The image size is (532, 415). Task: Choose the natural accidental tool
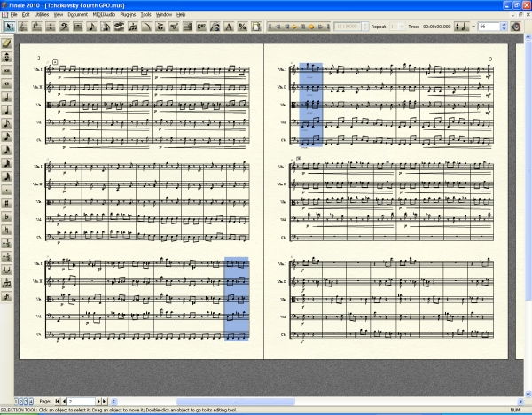click(x=6, y=230)
